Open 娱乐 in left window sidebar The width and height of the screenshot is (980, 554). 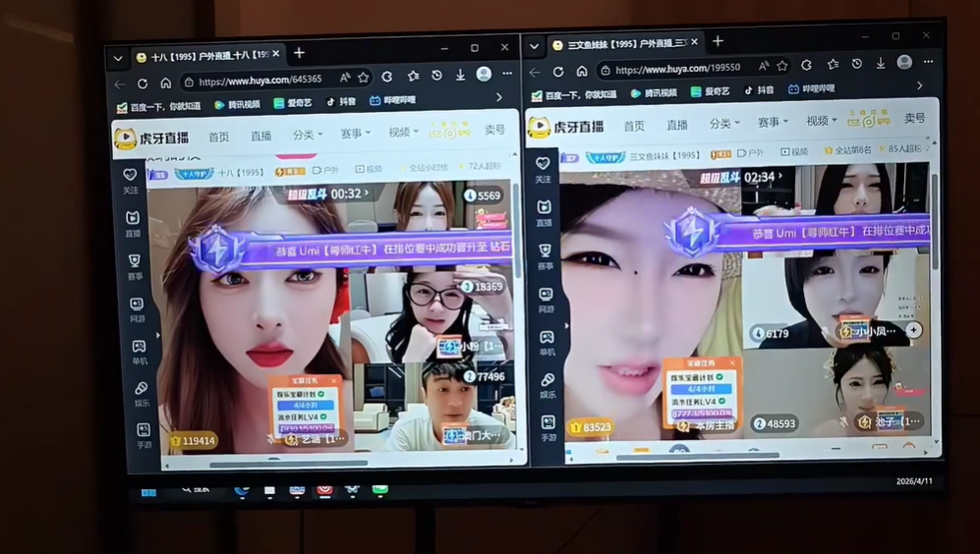tap(142, 394)
